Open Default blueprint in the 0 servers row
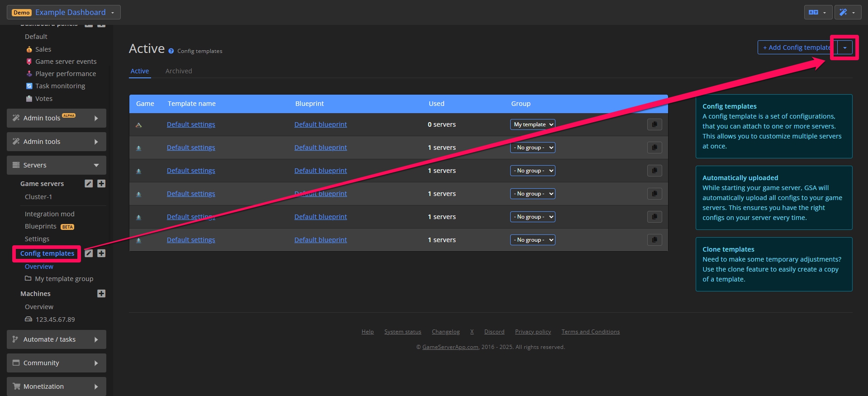 pyautogui.click(x=321, y=124)
